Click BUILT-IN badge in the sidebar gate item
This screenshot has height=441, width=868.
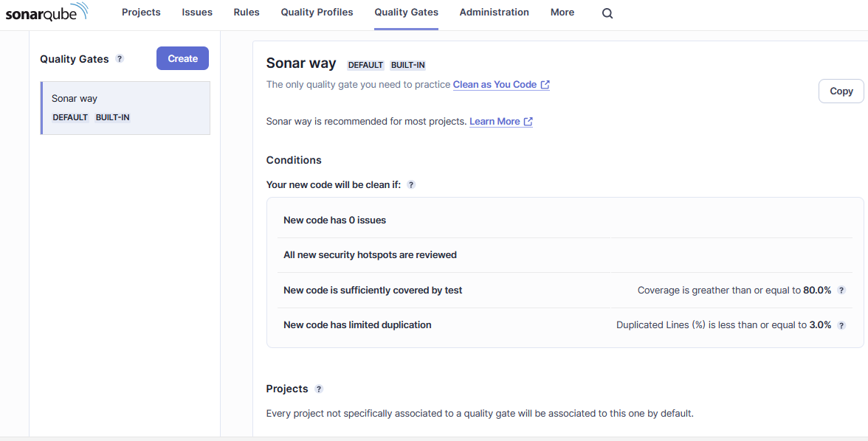point(112,117)
